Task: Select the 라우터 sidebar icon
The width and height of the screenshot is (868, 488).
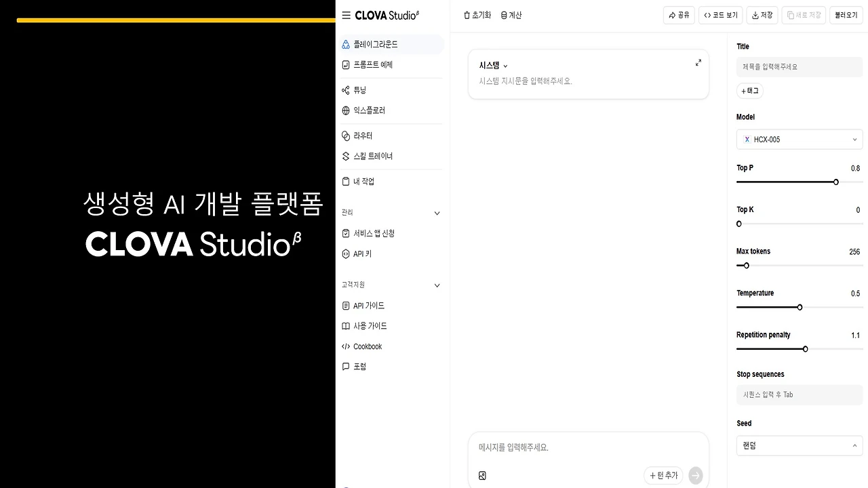Action: coord(346,135)
